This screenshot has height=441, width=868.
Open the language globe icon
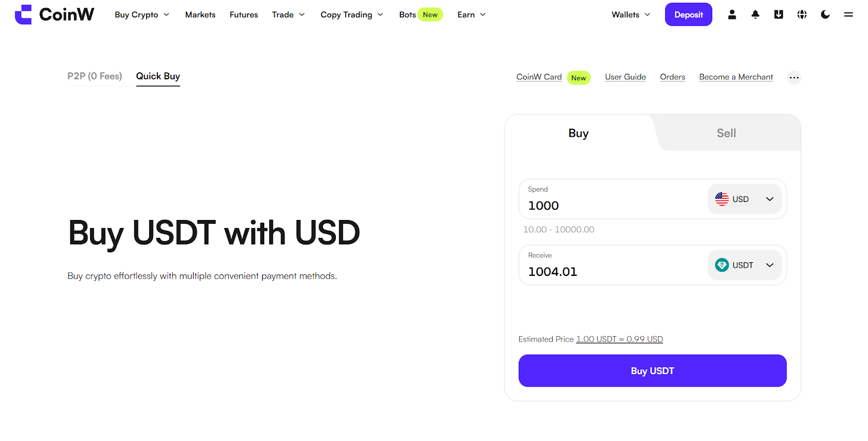pyautogui.click(x=802, y=15)
